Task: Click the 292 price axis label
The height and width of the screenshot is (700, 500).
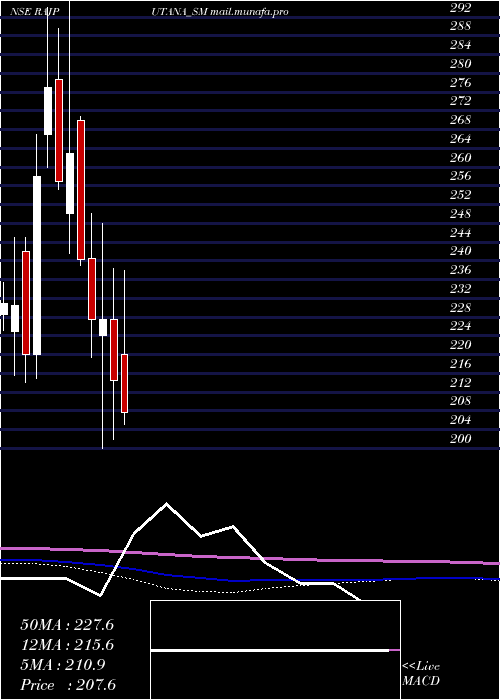Action: pyautogui.click(x=461, y=8)
